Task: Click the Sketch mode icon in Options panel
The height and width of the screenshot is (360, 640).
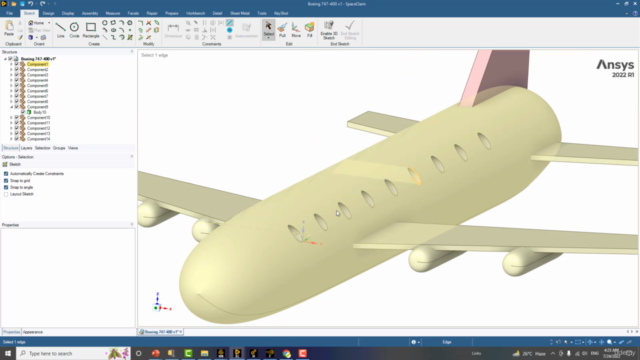Action: [5, 164]
